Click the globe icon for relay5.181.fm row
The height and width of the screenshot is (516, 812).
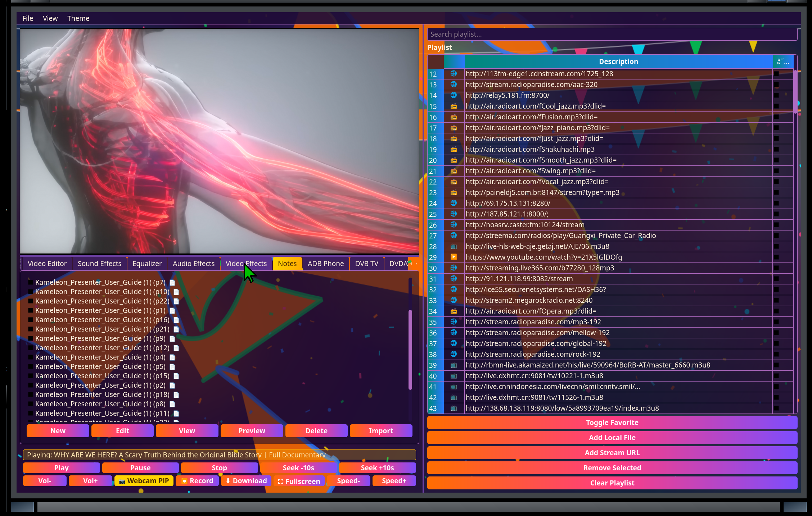(x=454, y=95)
